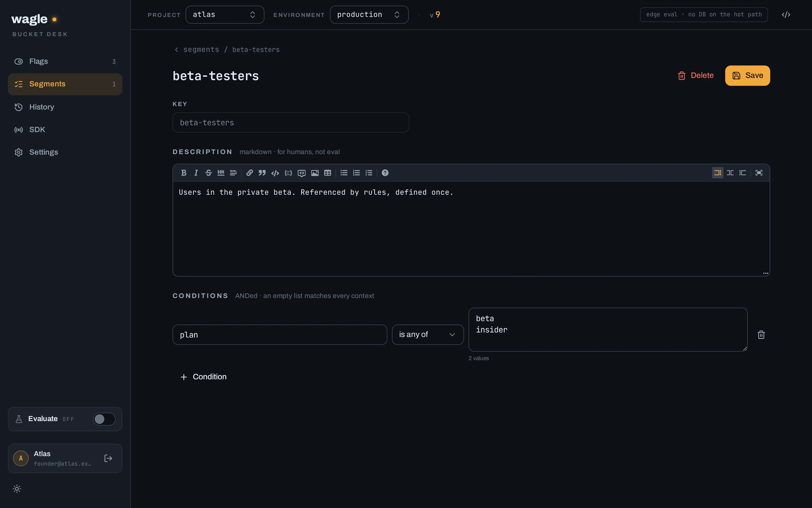Screen dimensions: 812x508
Task: Go back via the breadcrumb chevron
Action: pos(176,49)
